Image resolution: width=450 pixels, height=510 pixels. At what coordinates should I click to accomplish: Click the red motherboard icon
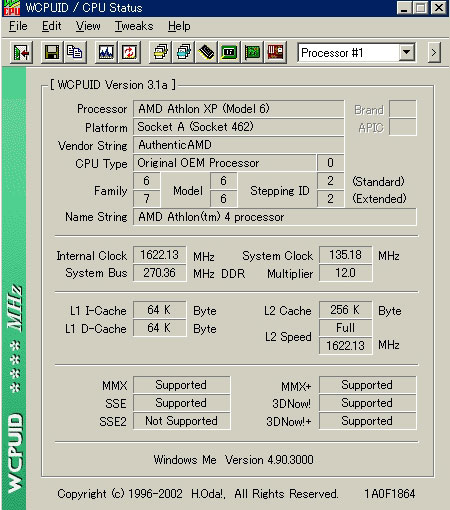coord(275,52)
